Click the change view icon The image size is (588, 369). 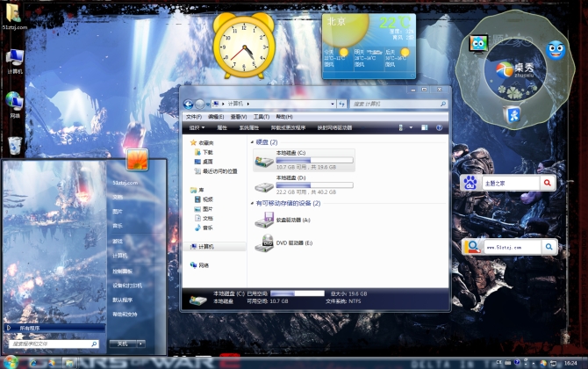(401, 128)
